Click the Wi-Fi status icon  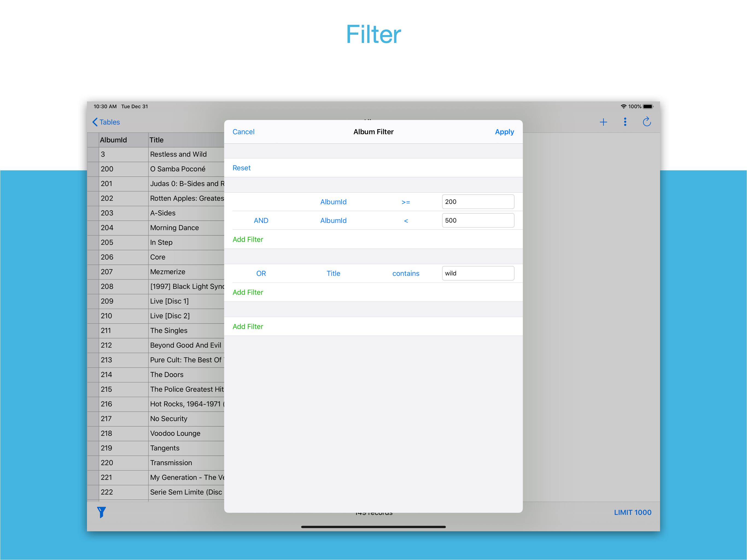click(x=623, y=106)
